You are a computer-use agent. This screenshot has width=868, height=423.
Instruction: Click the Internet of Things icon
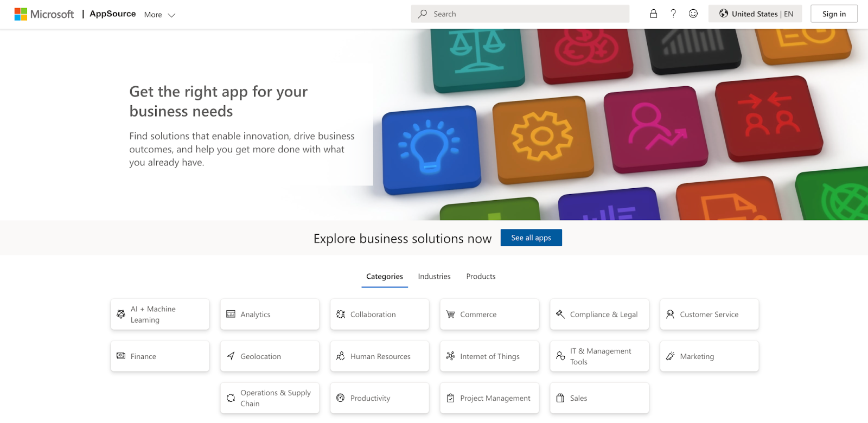pyautogui.click(x=450, y=356)
